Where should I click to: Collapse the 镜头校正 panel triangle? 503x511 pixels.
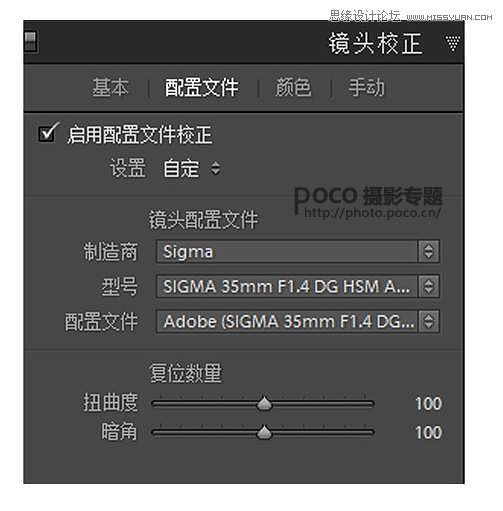[453, 43]
